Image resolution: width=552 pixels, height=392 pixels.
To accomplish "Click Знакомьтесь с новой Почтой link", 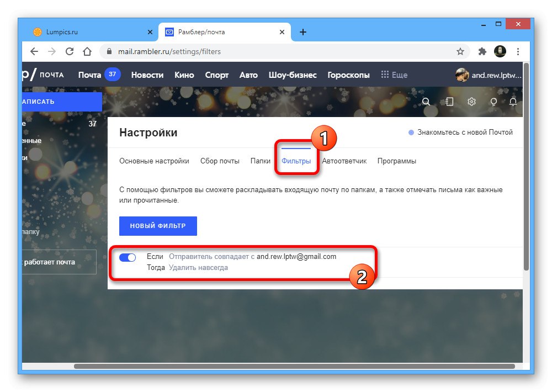I will tap(465, 133).
